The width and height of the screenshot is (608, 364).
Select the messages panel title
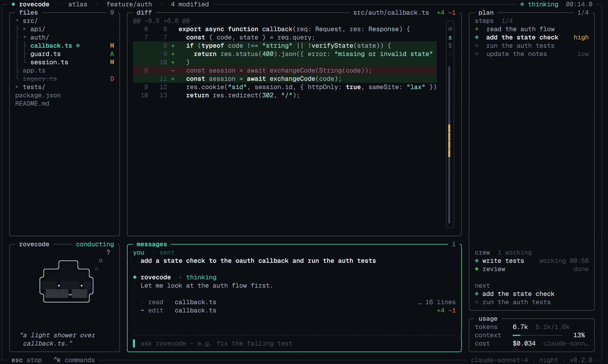[152, 244]
